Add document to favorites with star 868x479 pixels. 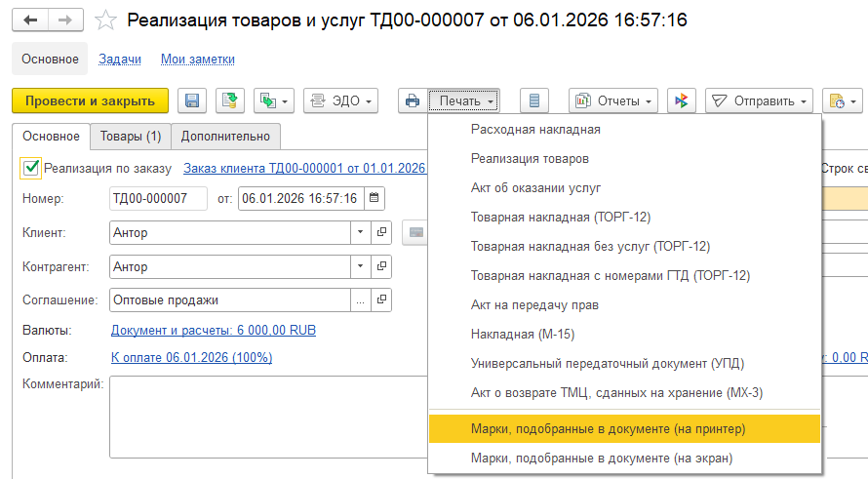click(x=105, y=20)
